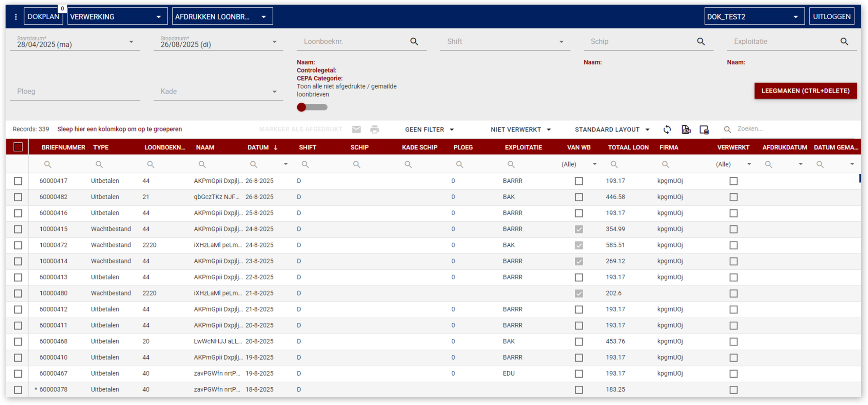
Task: Click the Schip field search icon
Action: [701, 41]
